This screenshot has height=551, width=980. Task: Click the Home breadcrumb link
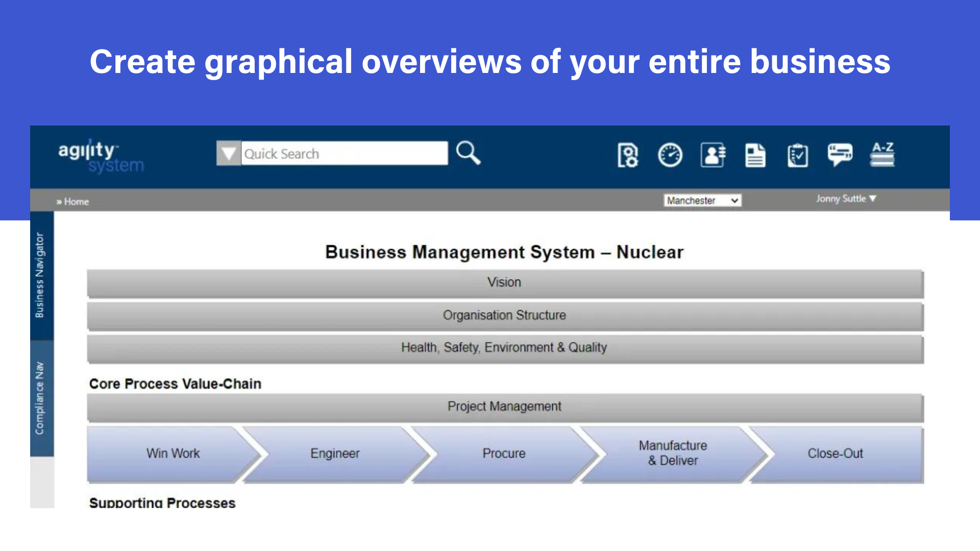(76, 202)
